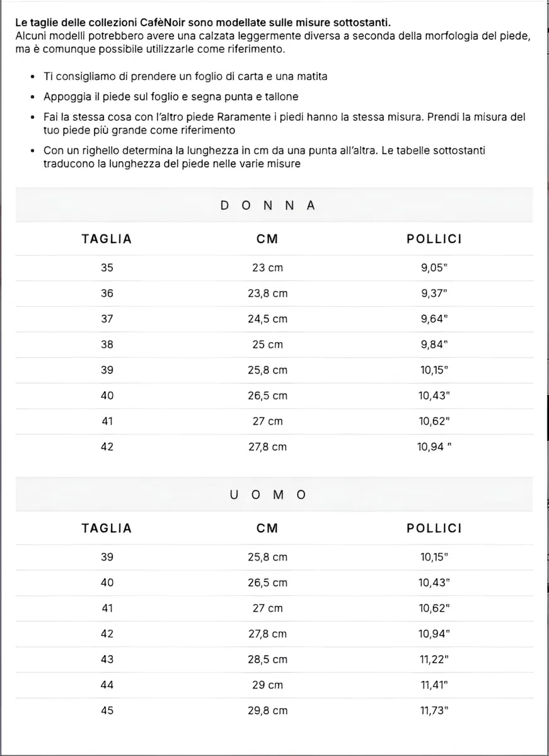
Task: Select the POLLICI column header under UOMO
Action: click(434, 528)
